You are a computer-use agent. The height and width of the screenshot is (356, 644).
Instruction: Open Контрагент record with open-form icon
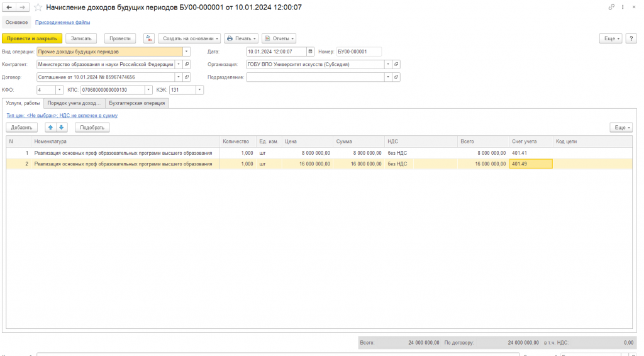coord(187,64)
